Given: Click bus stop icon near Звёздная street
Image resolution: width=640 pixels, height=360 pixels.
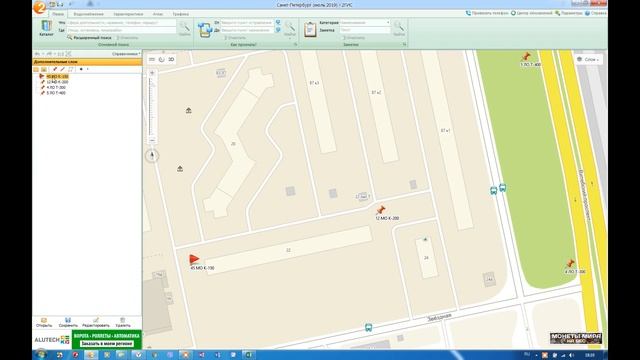Looking at the screenshot, I should coord(368,327).
